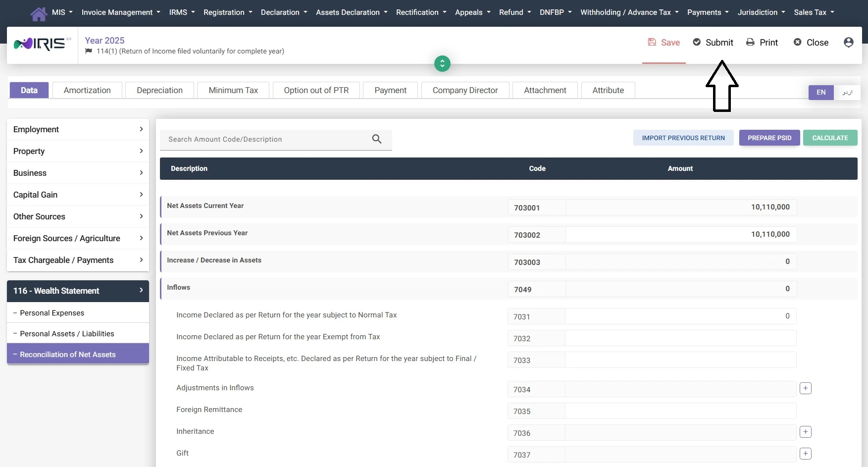
Task: Open the Refund dropdown menu
Action: pyautogui.click(x=515, y=12)
